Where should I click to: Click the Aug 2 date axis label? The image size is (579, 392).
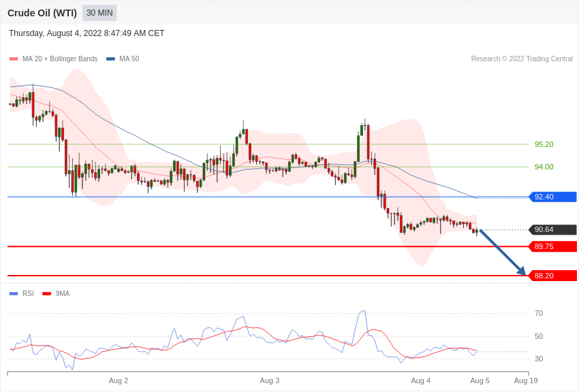pyautogui.click(x=119, y=380)
